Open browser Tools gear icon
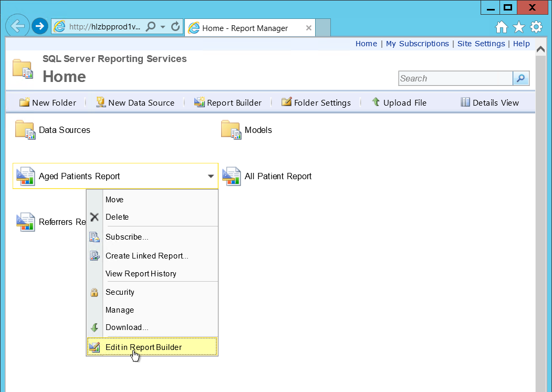552x392 pixels. tap(536, 27)
